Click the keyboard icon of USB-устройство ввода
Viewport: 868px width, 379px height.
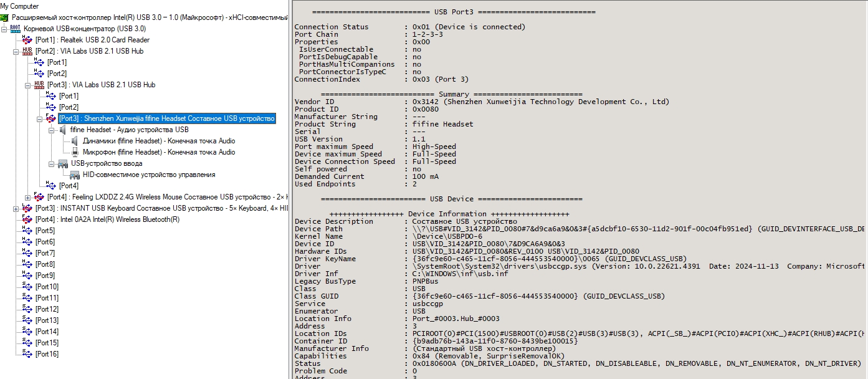(63, 163)
